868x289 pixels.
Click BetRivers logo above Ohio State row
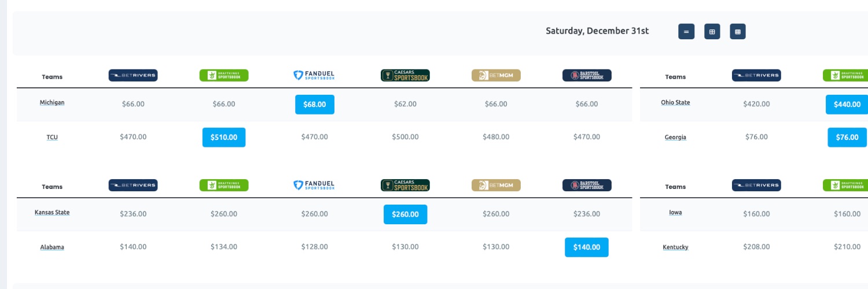coord(756,75)
